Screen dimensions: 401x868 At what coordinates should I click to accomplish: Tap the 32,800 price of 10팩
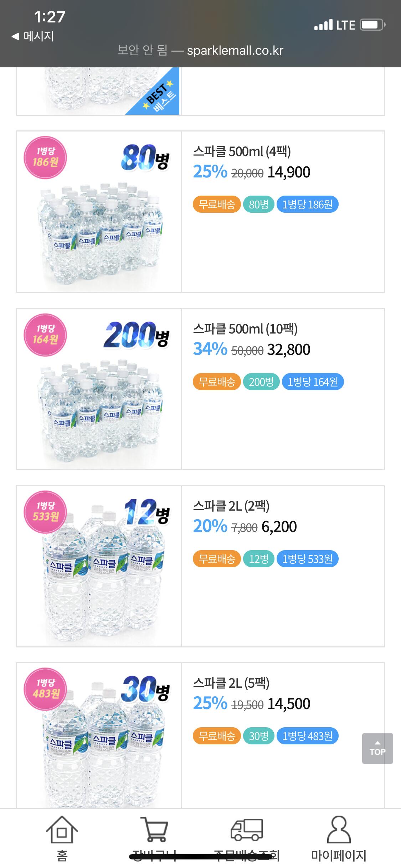click(289, 350)
